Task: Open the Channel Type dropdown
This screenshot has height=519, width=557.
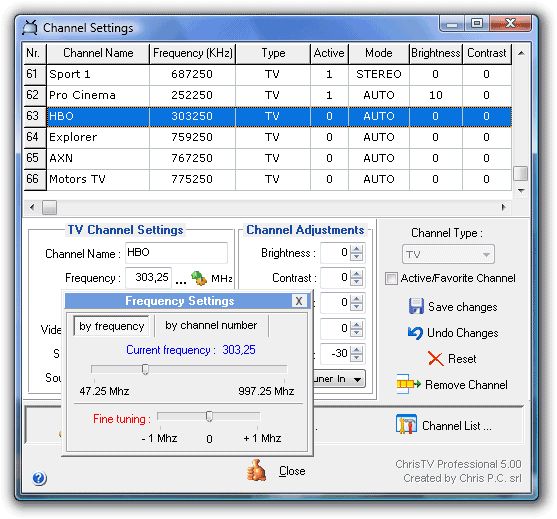Action: coord(448,254)
